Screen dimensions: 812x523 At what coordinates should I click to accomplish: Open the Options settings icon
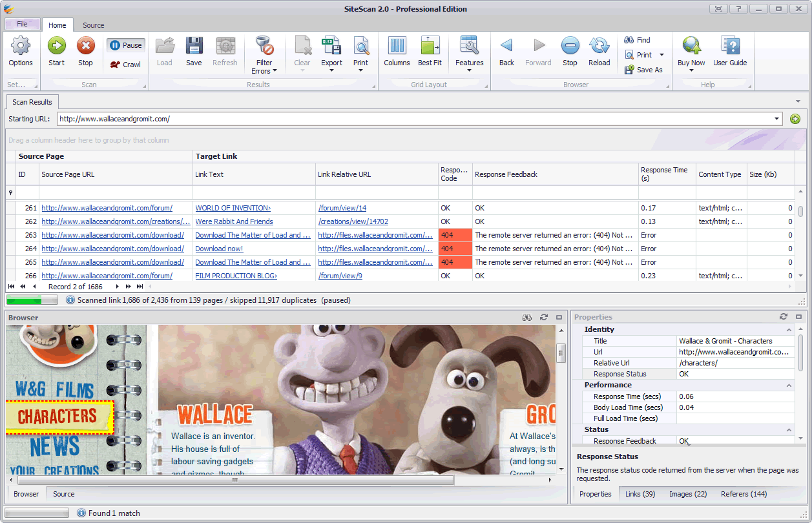click(21, 52)
